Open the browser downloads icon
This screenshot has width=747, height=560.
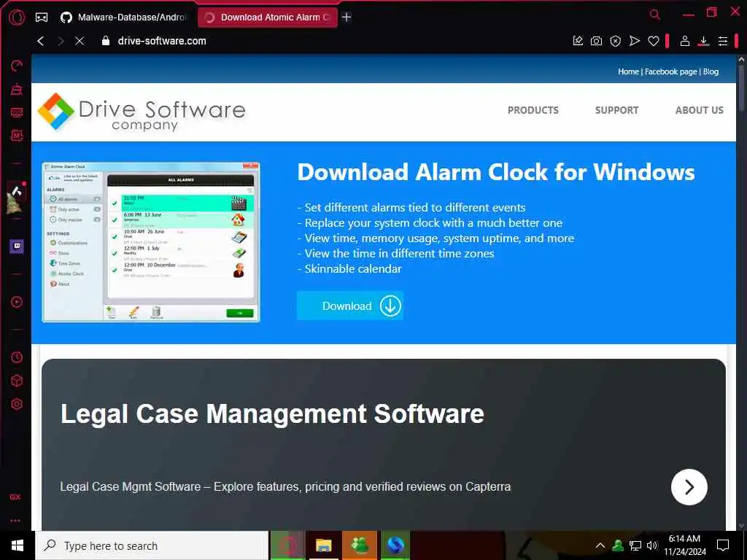pyautogui.click(x=704, y=41)
